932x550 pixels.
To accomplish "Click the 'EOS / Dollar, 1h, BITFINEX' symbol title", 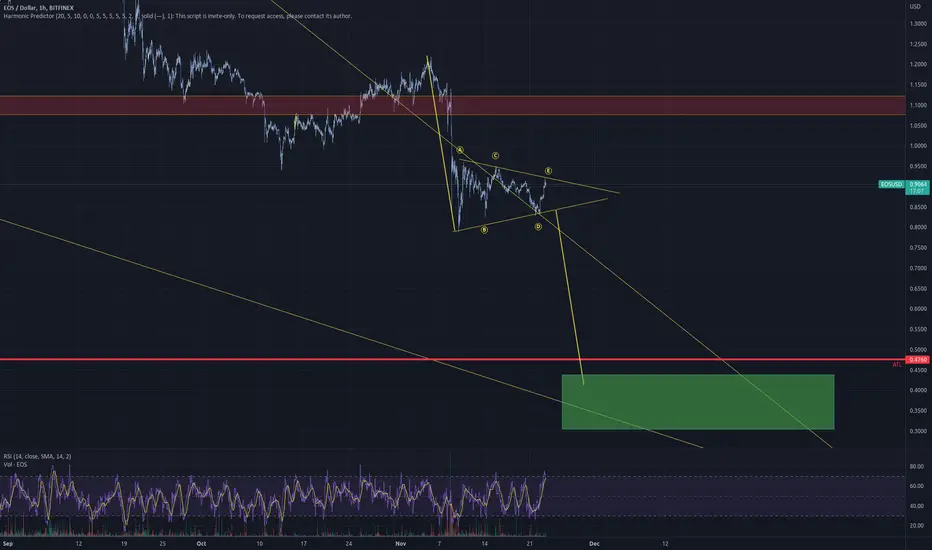I will pyautogui.click(x=39, y=8).
